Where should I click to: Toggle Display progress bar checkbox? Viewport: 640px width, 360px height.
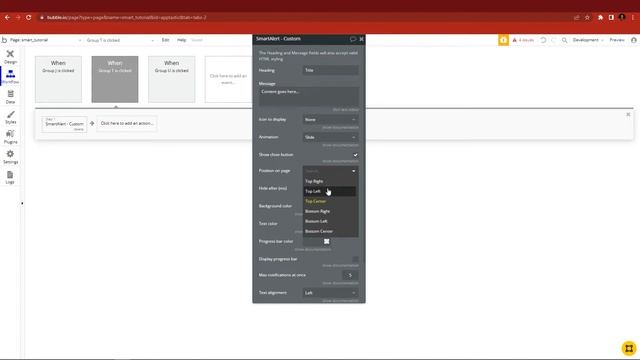pyautogui.click(x=355, y=259)
